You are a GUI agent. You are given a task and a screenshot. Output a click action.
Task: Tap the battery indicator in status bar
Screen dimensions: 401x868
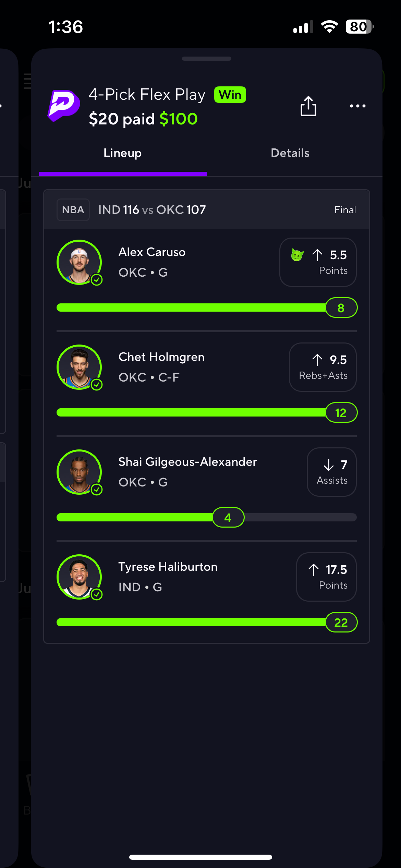pos(359,27)
